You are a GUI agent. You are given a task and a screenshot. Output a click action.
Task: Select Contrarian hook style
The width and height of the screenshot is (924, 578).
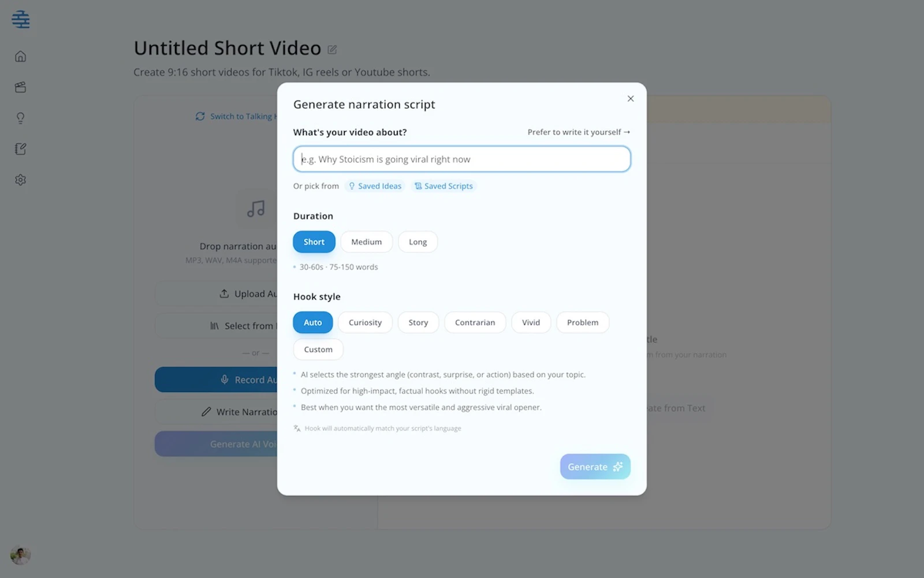pos(475,323)
